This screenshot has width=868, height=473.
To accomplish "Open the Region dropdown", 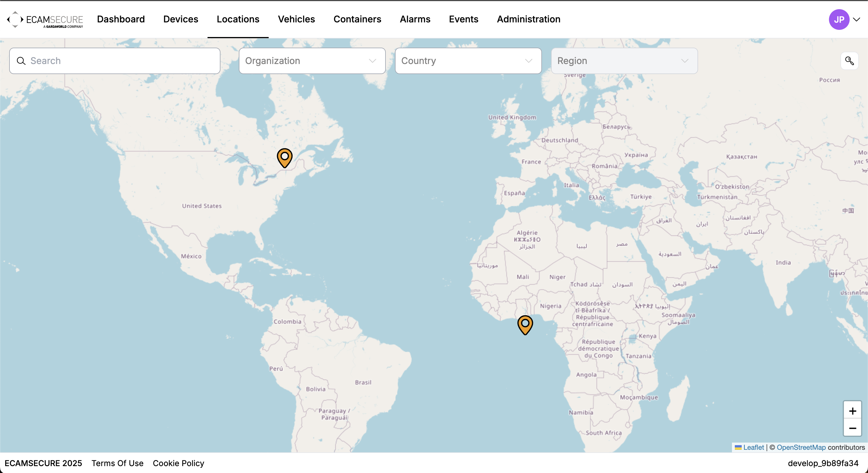I will click(x=624, y=61).
